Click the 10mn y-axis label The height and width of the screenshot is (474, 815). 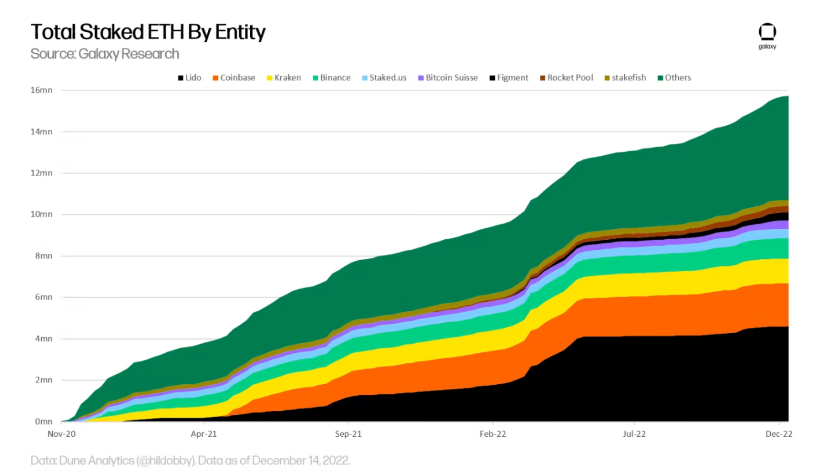[x=42, y=214]
